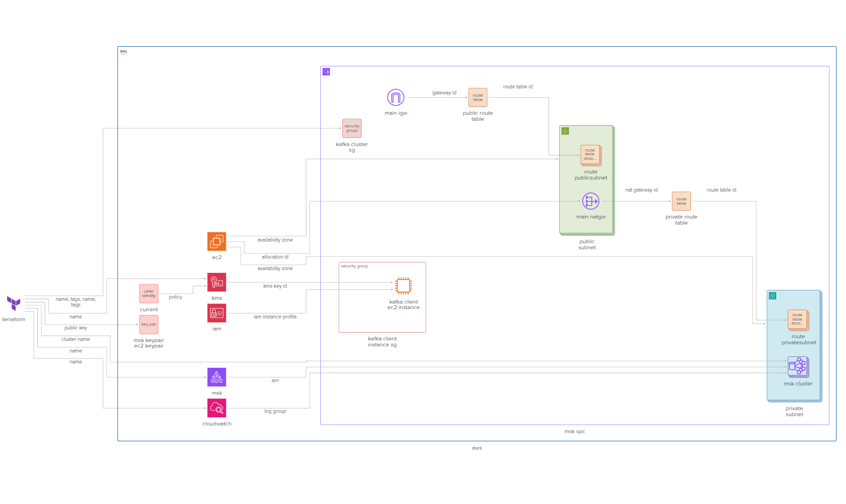Click the msk cluster icon
Viewport: 846px width, 504px height.
(x=798, y=366)
